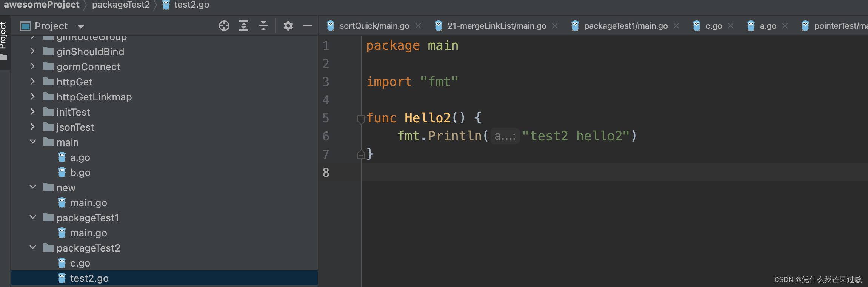Expand the httpGet folder
This screenshot has height=287, width=868.
(32, 82)
